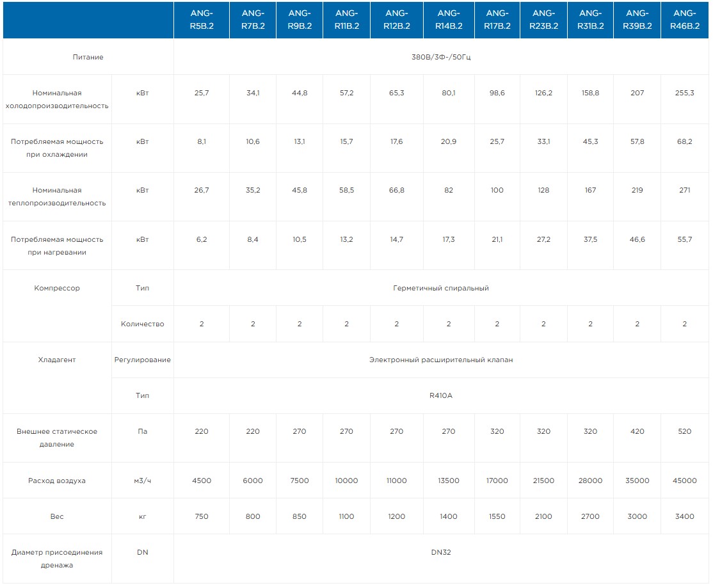The image size is (713, 588).
Task: Click the ANG-R46B.2 column header
Action: [x=684, y=19]
